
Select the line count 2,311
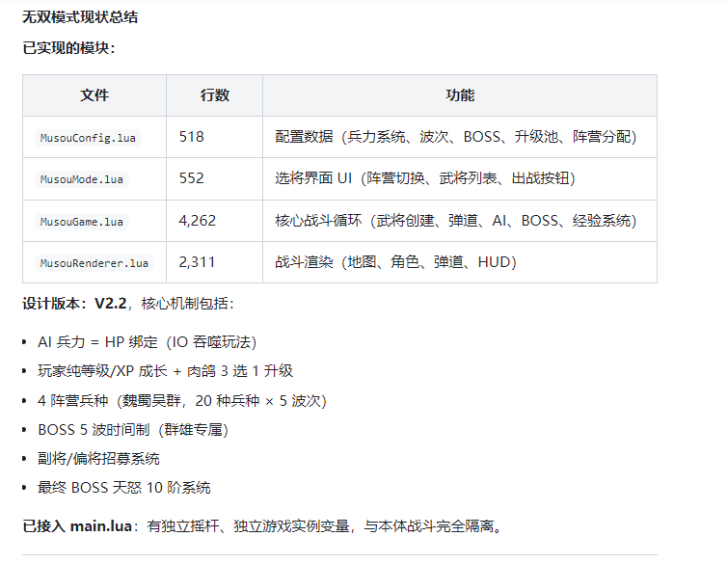(x=197, y=262)
